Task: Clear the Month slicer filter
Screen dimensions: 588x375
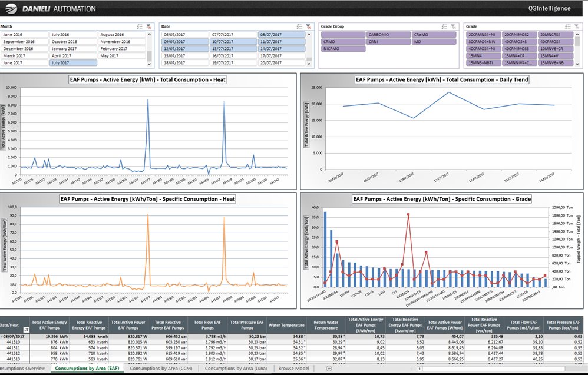Action: [149, 26]
